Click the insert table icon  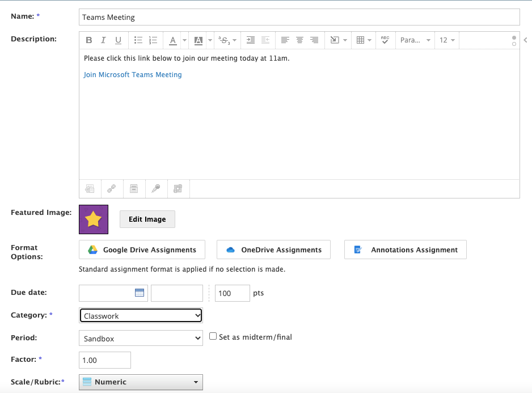(x=360, y=40)
